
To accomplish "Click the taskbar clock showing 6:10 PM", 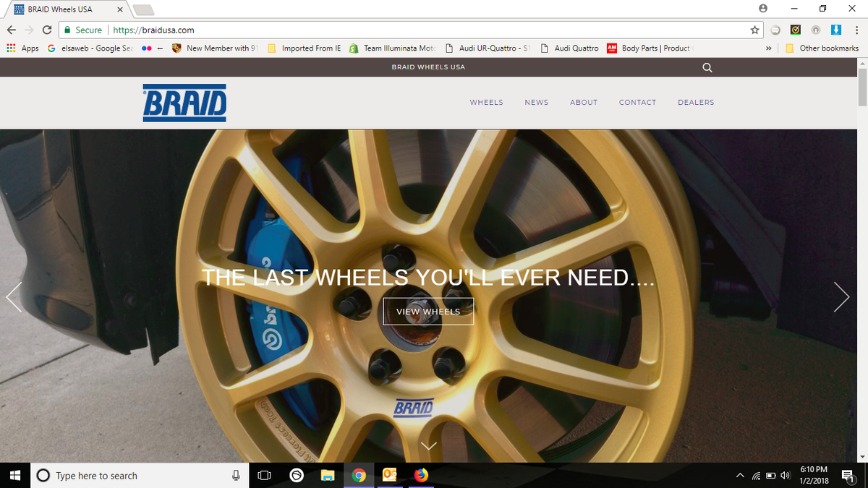I will 814,475.
